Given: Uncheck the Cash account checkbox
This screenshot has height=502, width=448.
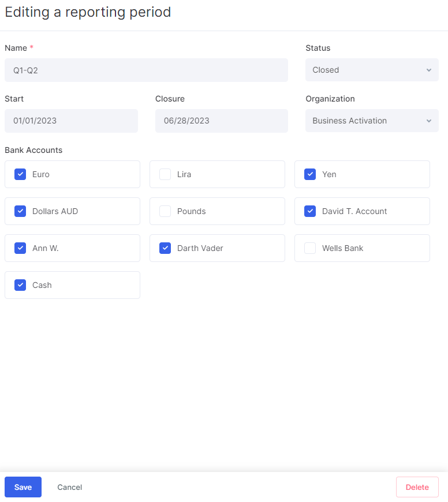Looking at the screenshot, I should (20, 285).
